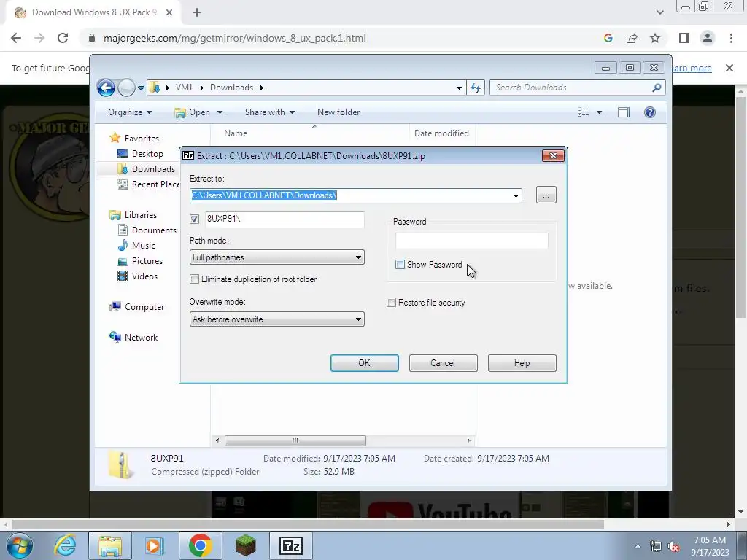The width and height of the screenshot is (747, 560).
Task: Go back in Explorer window
Action: (x=106, y=87)
